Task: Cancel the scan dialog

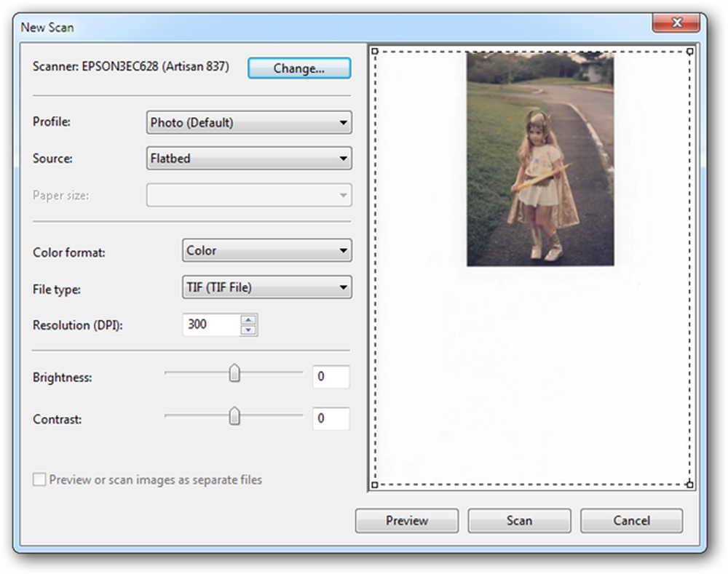Action: [631, 521]
